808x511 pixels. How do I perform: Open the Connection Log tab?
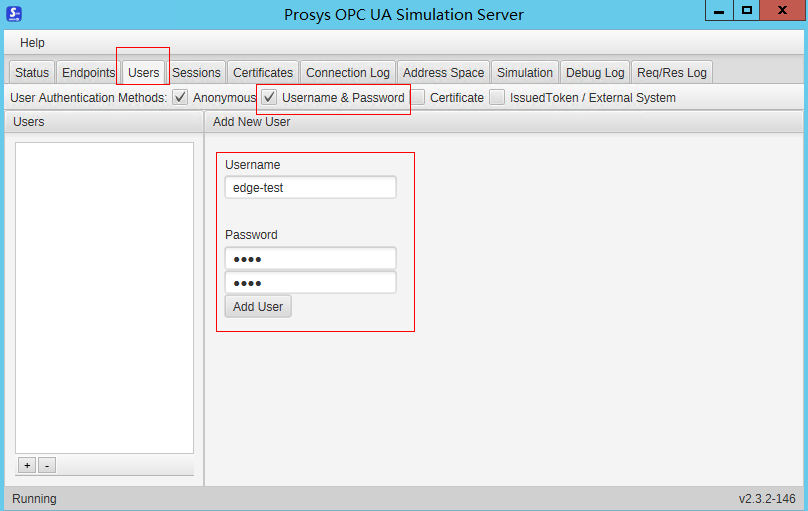(348, 73)
